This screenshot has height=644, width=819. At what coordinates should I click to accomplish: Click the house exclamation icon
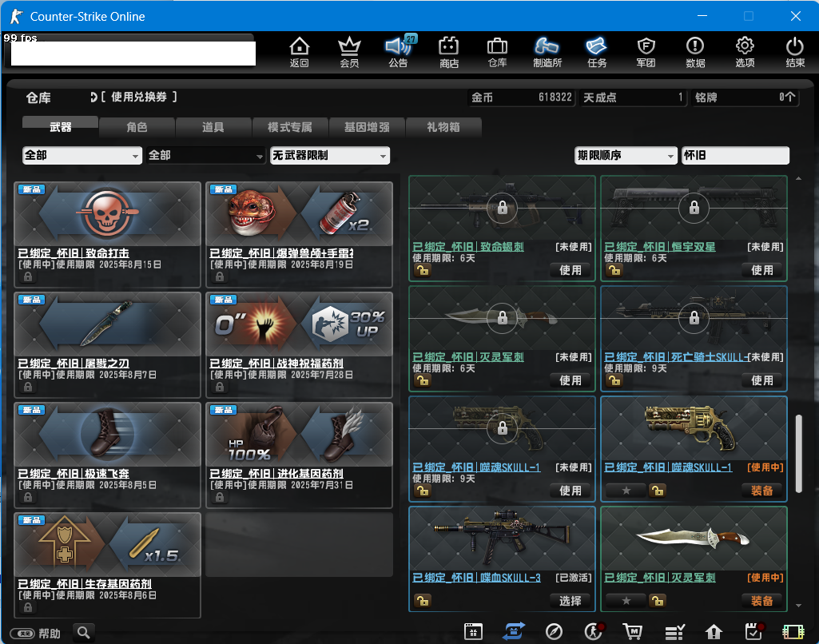(x=714, y=631)
